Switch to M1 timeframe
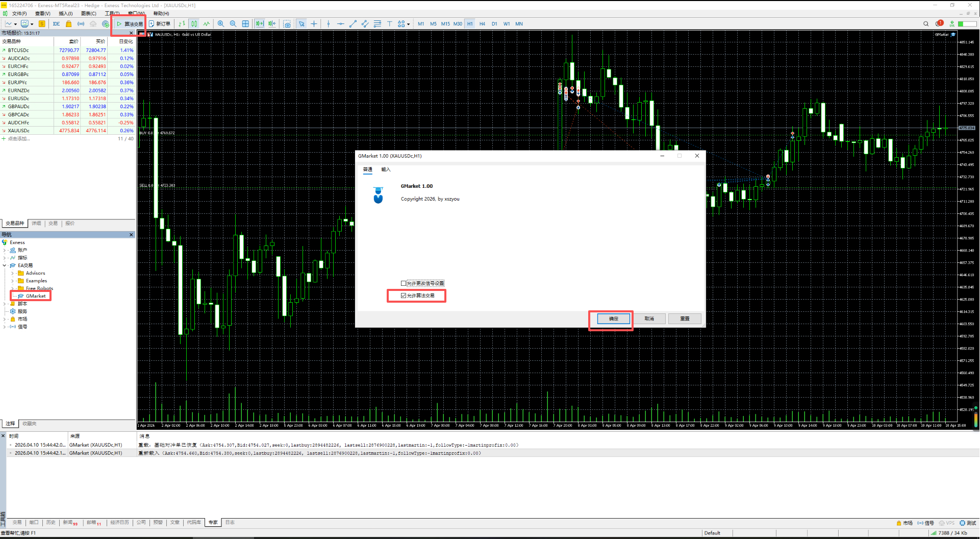The height and width of the screenshot is (539, 980). pos(421,24)
